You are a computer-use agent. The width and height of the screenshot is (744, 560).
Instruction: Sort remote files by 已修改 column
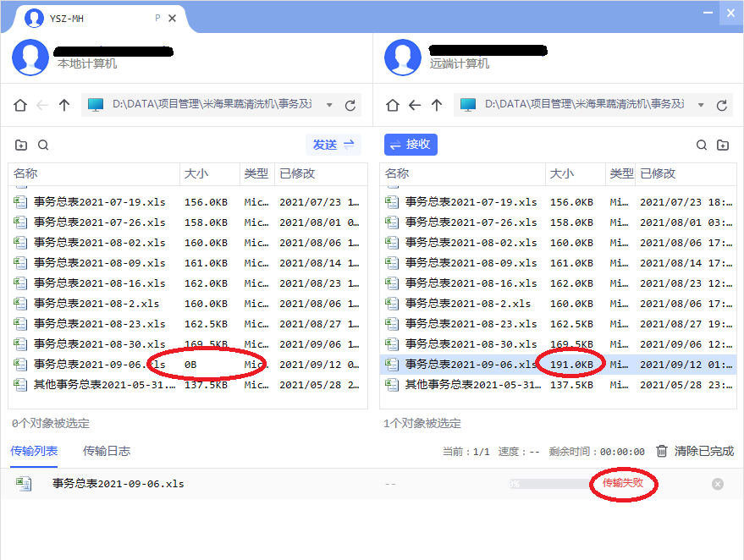pos(686,173)
